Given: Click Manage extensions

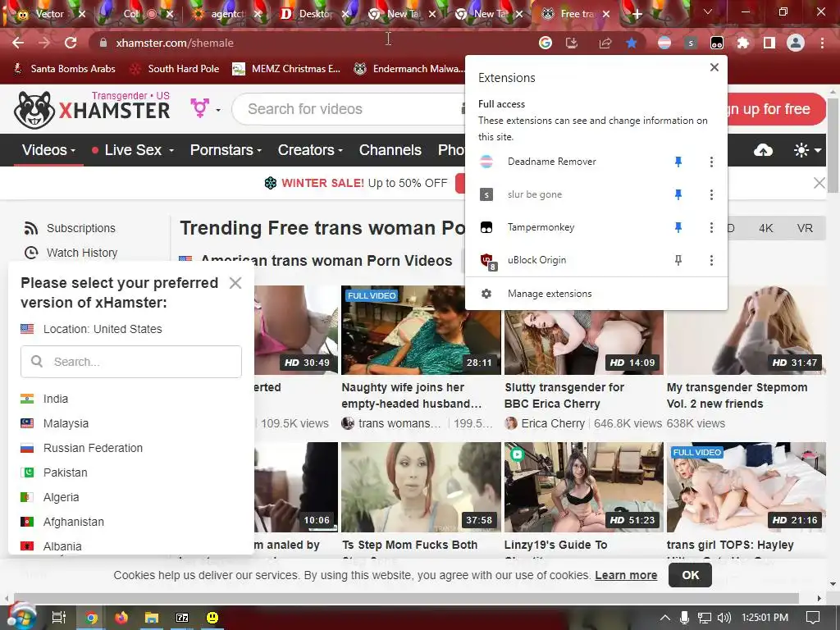Looking at the screenshot, I should 549,294.
